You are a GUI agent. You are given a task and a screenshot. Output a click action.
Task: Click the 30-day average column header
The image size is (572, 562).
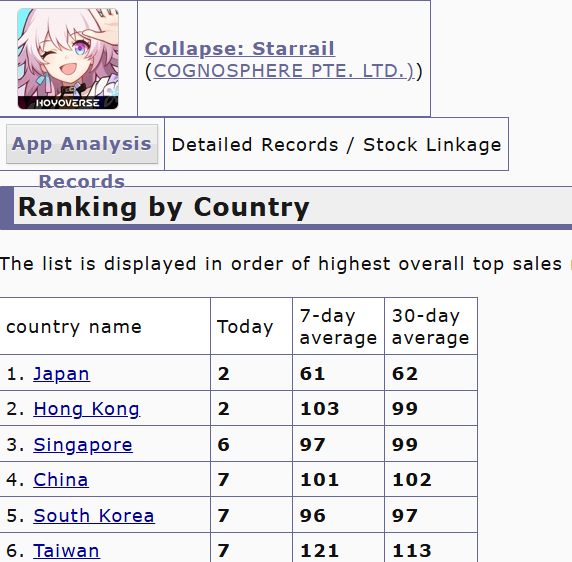tap(430, 326)
